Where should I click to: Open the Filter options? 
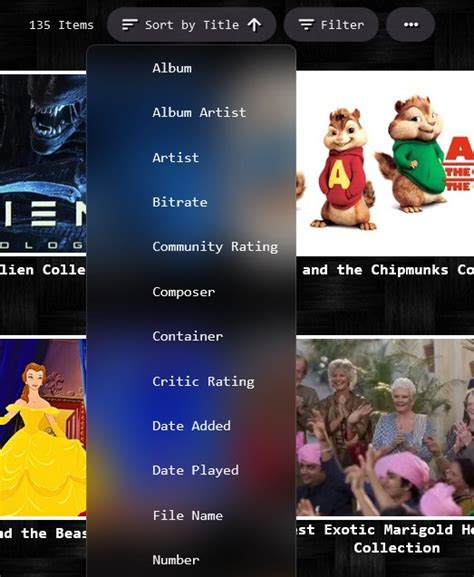point(331,25)
